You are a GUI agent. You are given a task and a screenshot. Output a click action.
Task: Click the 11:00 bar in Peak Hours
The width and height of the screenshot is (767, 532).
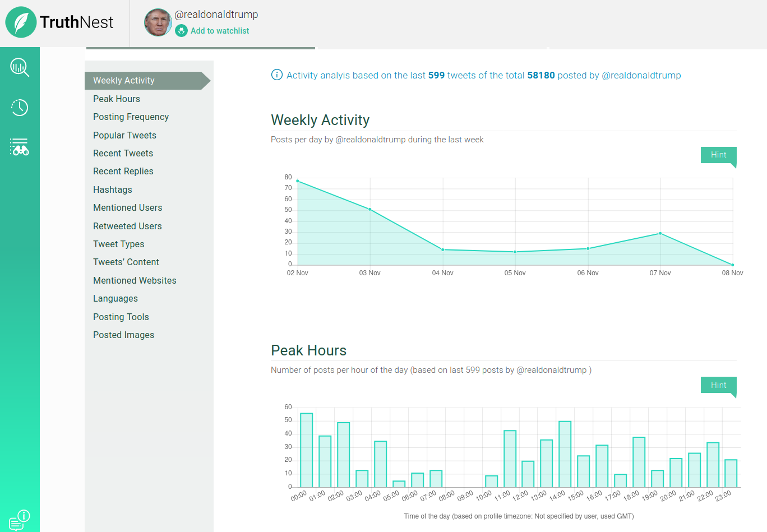[510, 459]
